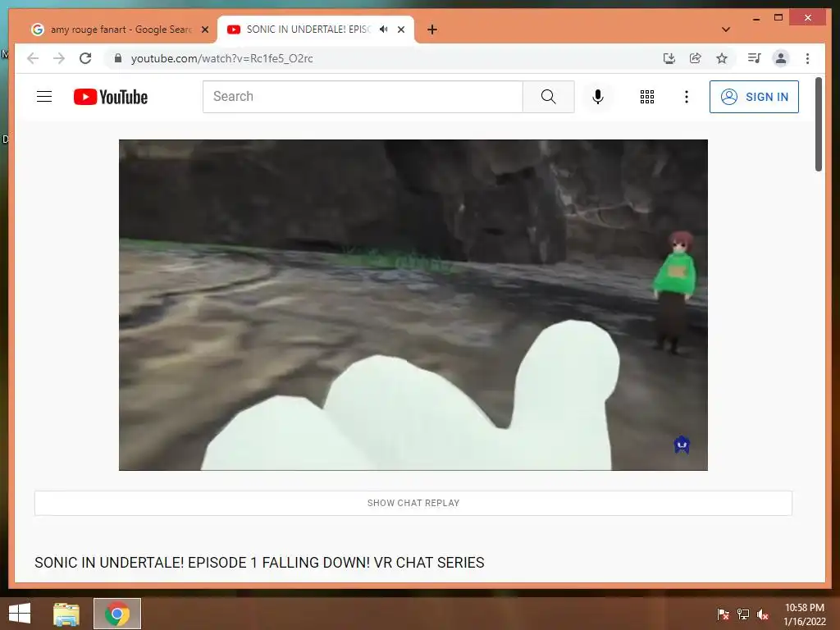Go back with the browser back arrow
The height and width of the screenshot is (630, 840).
click(33, 58)
